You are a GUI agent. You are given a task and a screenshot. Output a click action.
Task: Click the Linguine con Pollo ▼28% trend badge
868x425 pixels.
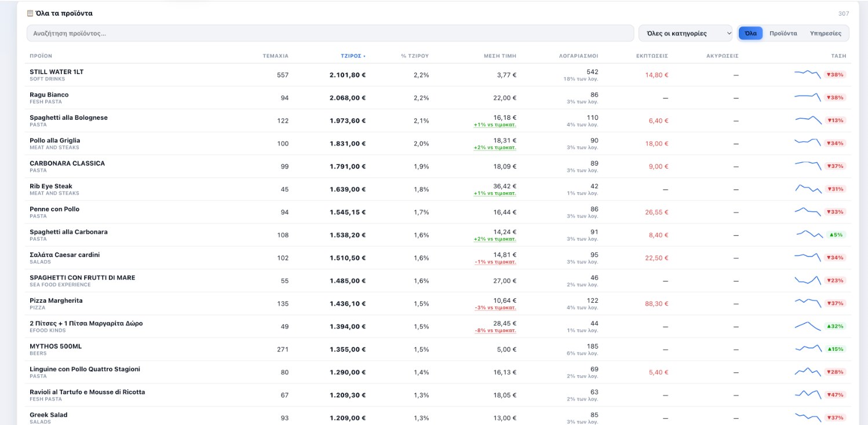coord(835,372)
